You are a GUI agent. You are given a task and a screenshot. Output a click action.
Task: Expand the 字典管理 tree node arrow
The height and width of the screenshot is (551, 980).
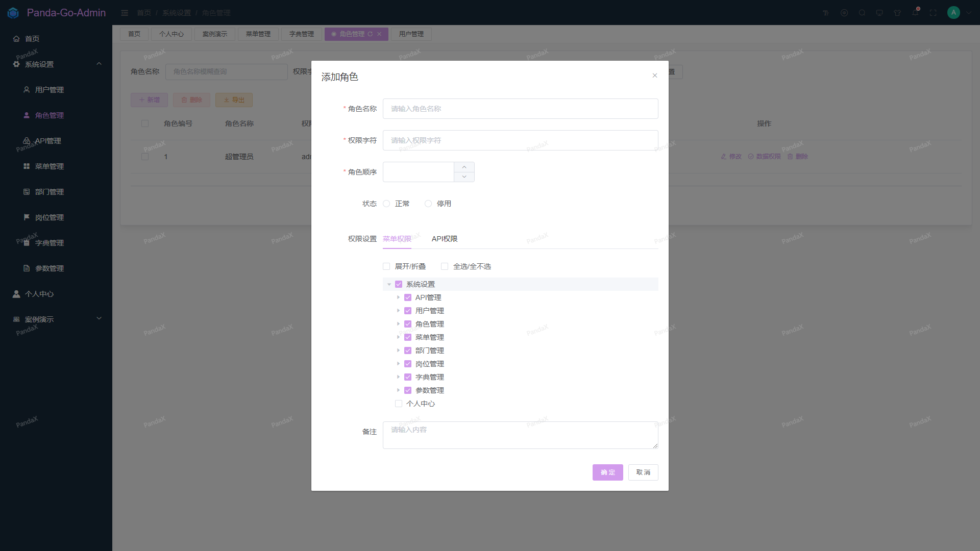point(398,377)
